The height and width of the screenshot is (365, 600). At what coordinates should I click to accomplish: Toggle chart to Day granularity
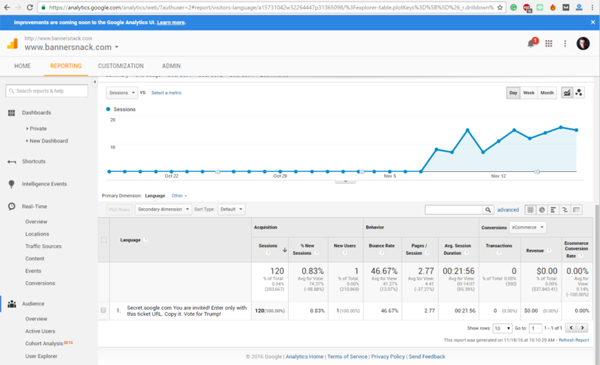513,93
